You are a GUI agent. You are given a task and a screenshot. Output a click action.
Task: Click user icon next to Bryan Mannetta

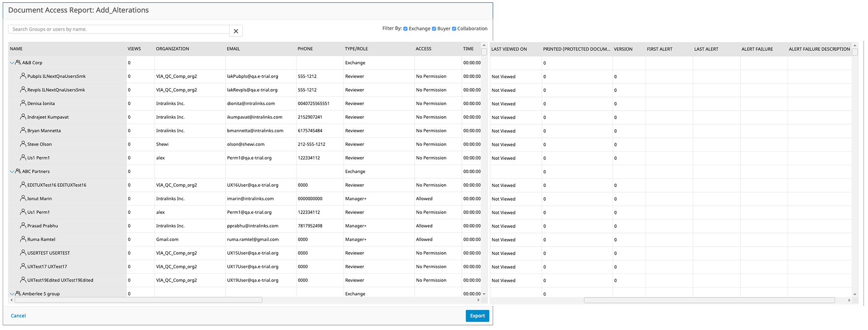pyautogui.click(x=23, y=130)
